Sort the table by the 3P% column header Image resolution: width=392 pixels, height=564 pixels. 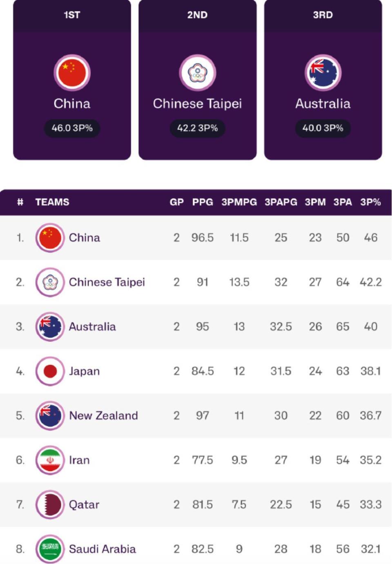pyautogui.click(x=370, y=202)
